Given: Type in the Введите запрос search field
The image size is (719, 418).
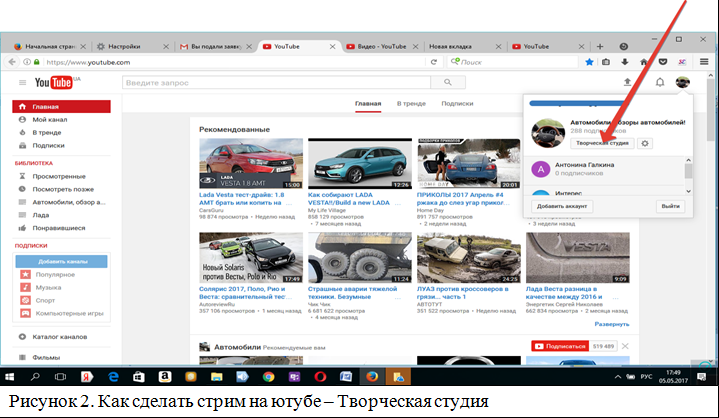Looking at the screenshot, I should tap(270, 82).
